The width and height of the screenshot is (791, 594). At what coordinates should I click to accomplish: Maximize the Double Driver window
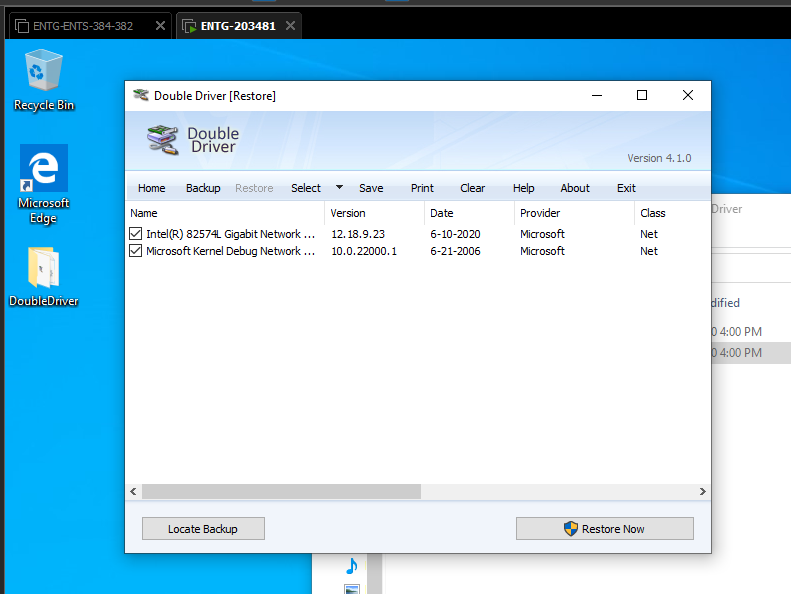(x=642, y=95)
